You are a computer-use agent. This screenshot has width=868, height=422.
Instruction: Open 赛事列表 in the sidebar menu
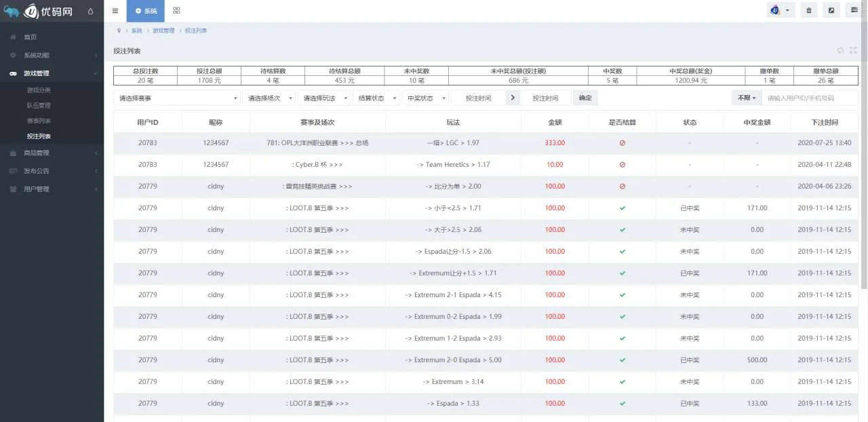[39, 121]
